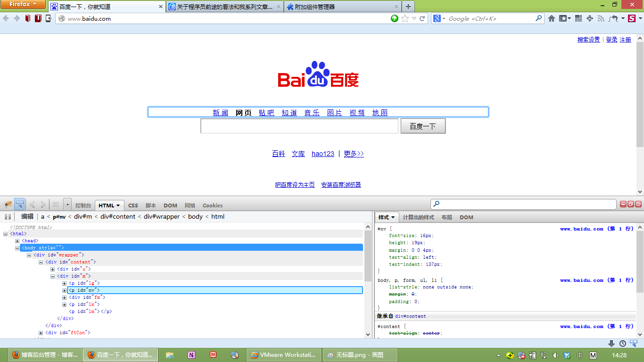Expand the div id="ftCon" node
This screenshot has width=644, height=362.
click(x=41, y=333)
